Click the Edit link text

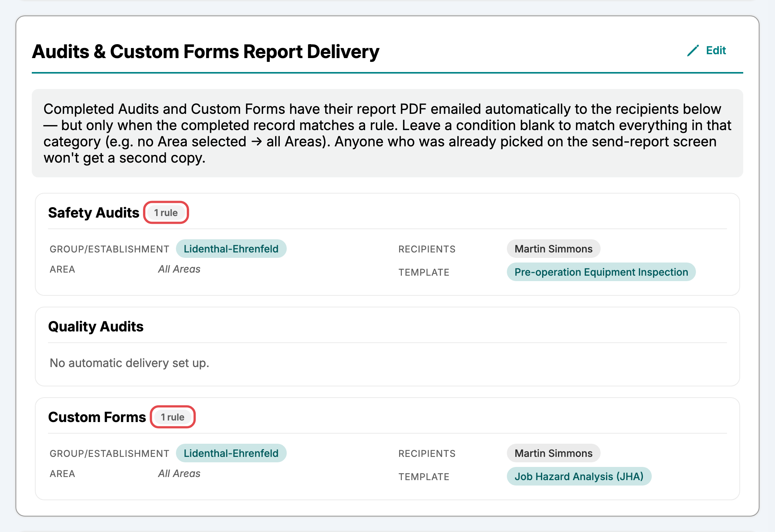click(x=716, y=51)
